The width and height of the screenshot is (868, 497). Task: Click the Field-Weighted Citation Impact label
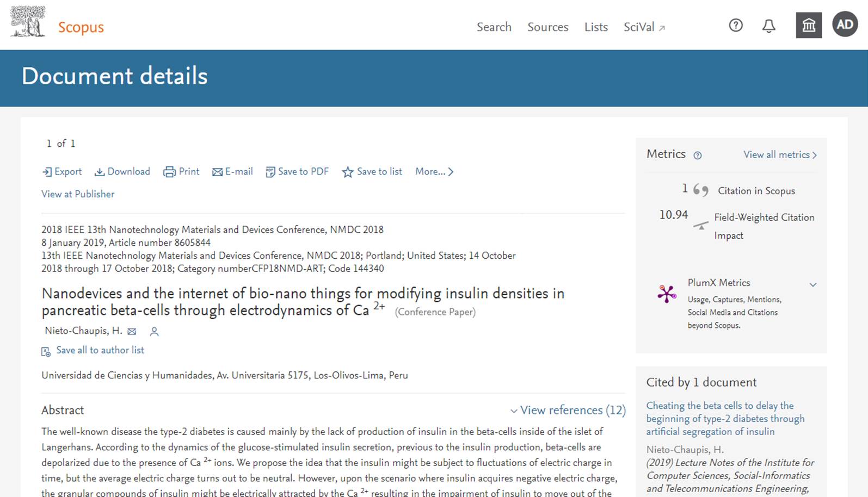(x=764, y=226)
